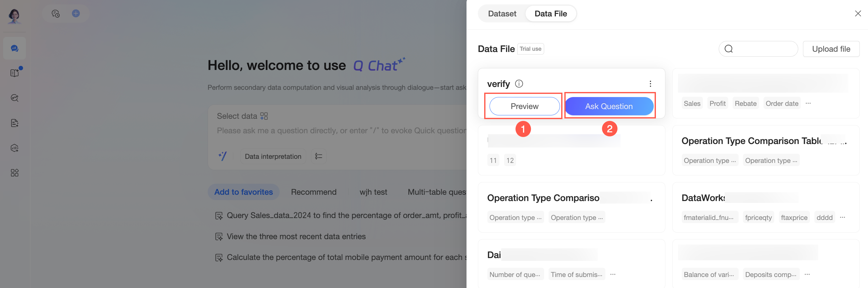The image size is (868, 288).
Task: Expand more fields after dddd tag
Action: point(842,217)
